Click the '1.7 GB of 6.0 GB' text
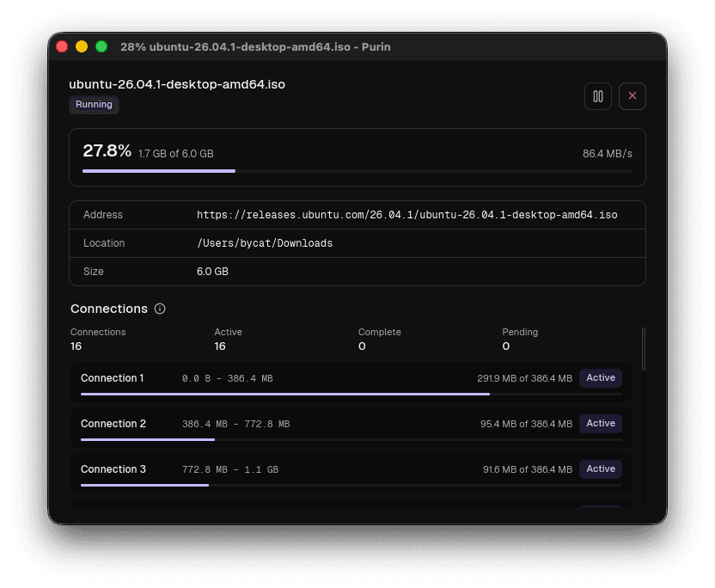Image resolution: width=715 pixels, height=588 pixels. click(x=176, y=154)
